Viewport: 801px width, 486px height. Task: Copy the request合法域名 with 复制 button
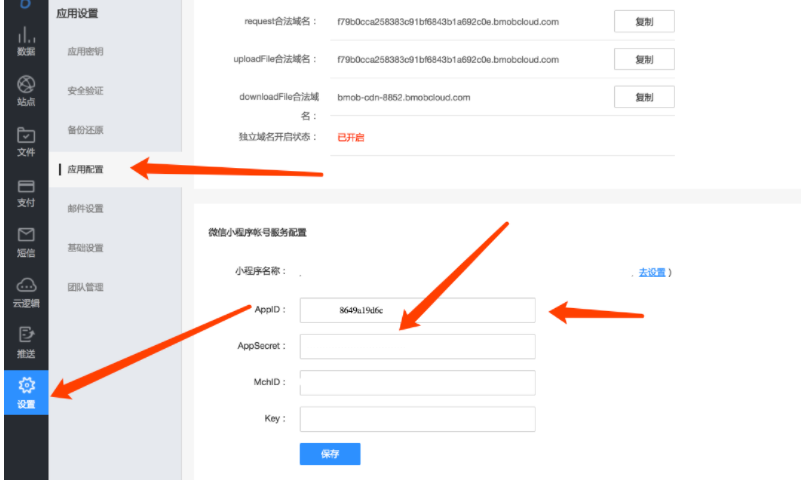[x=643, y=21]
